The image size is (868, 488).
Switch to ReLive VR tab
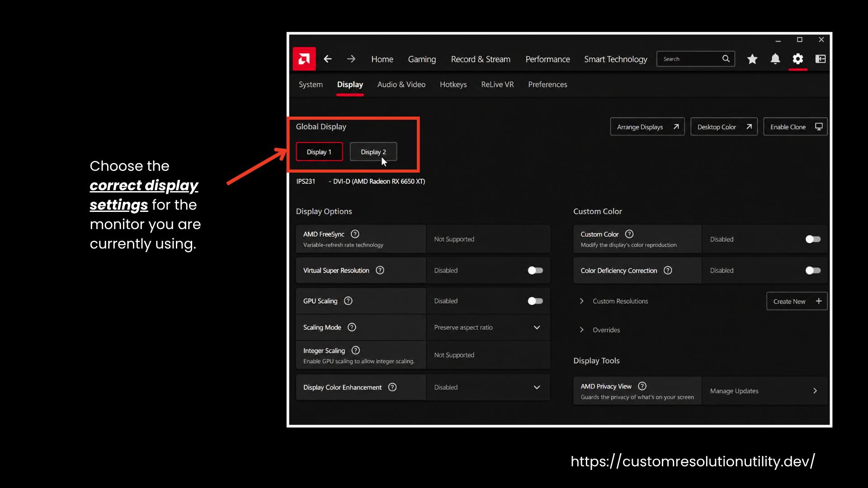[497, 84]
